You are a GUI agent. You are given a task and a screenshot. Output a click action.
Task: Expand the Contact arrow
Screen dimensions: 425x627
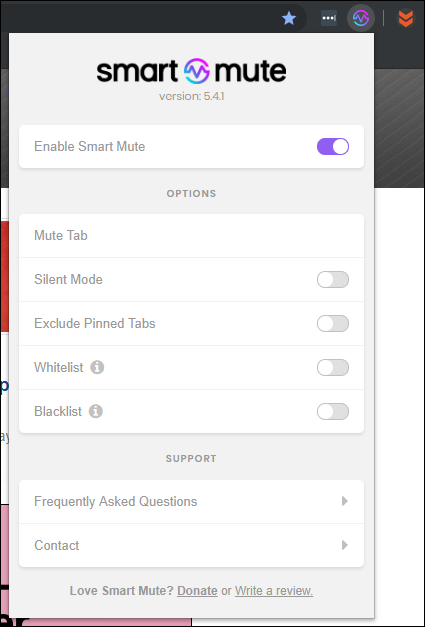point(345,545)
